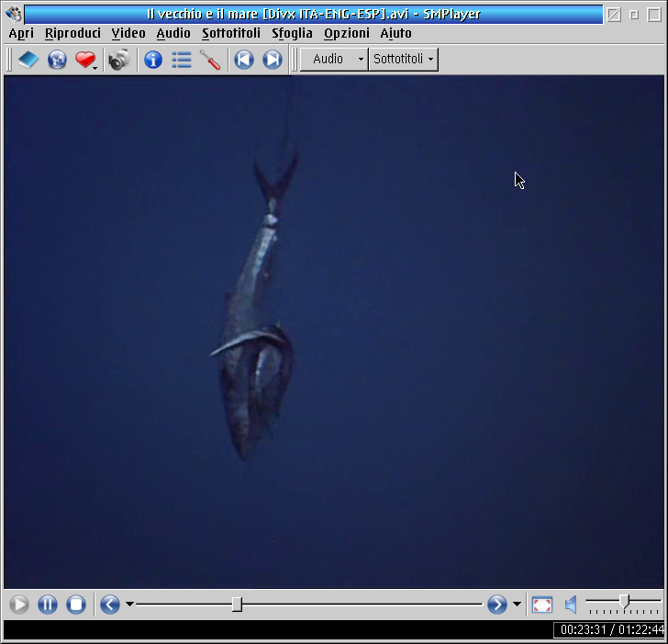668x644 pixels.
Task: Open the Opzioni menu
Action: pyautogui.click(x=347, y=33)
